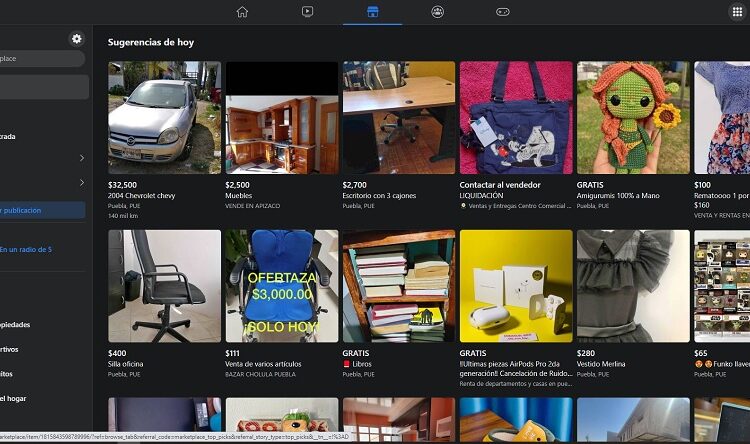Open Marketplace settings gear icon
The width and height of the screenshot is (750, 444).
pyautogui.click(x=77, y=38)
